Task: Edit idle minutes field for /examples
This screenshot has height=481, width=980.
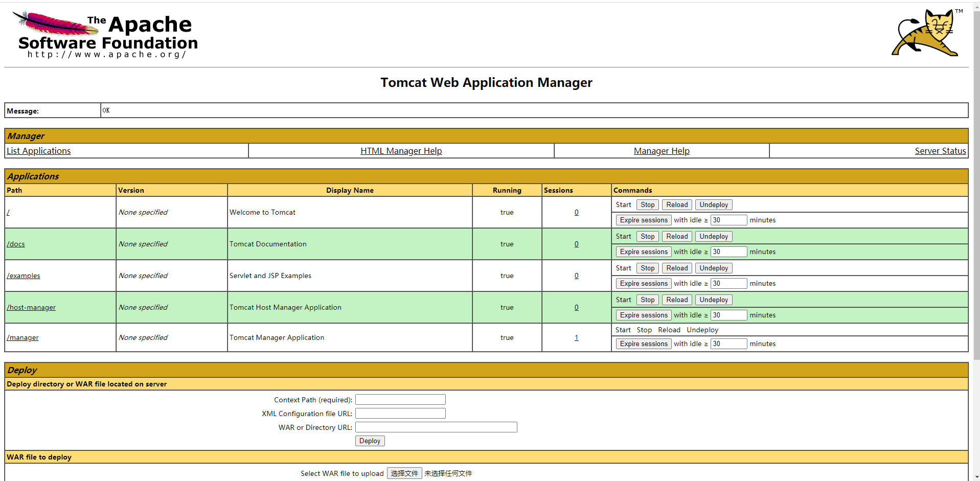Action: coord(729,283)
